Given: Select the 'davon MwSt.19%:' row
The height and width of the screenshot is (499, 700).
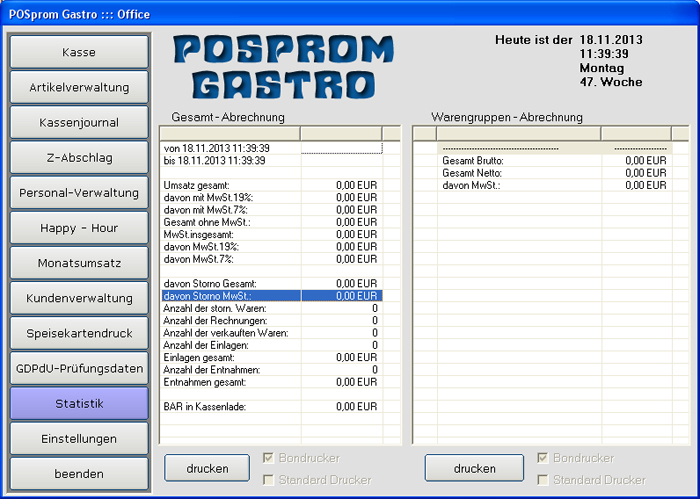Looking at the screenshot, I should 271,247.
